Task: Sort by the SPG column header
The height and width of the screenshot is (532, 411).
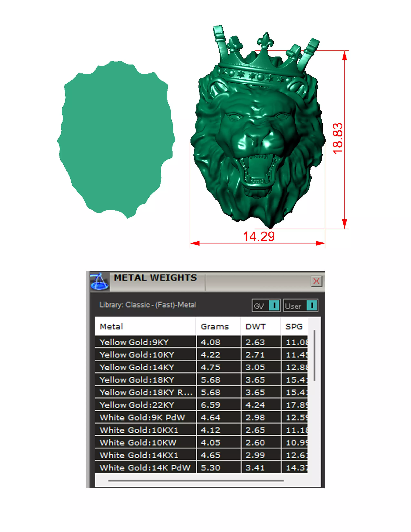Action: (x=294, y=326)
